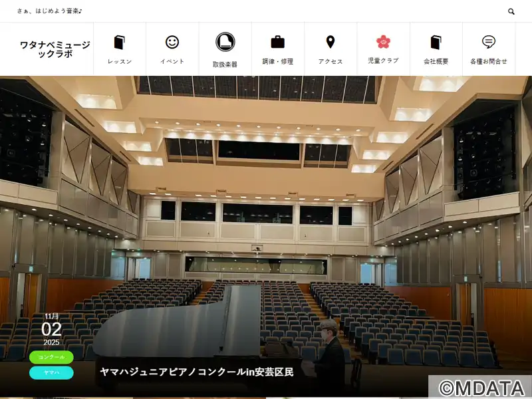Viewport: 532px width, 399px height.
Task: Click the ワタナベミュージックラボ site logo
Action: point(55,49)
